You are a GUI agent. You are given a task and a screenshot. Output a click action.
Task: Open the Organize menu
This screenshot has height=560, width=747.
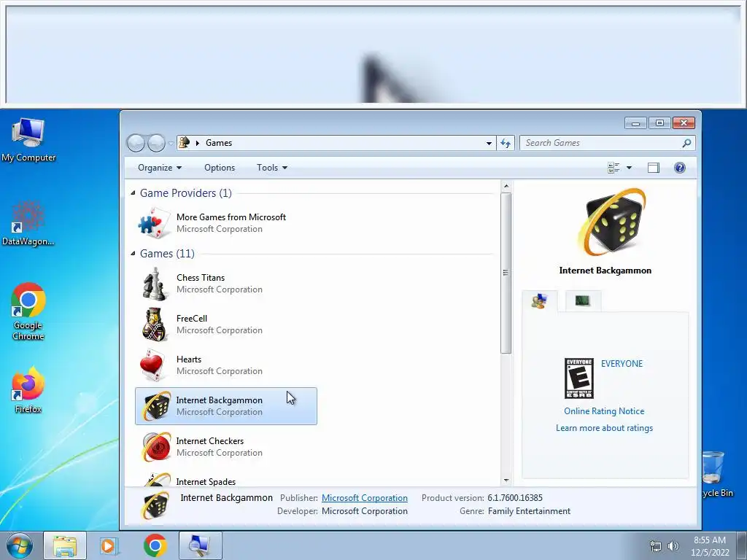coord(160,168)
